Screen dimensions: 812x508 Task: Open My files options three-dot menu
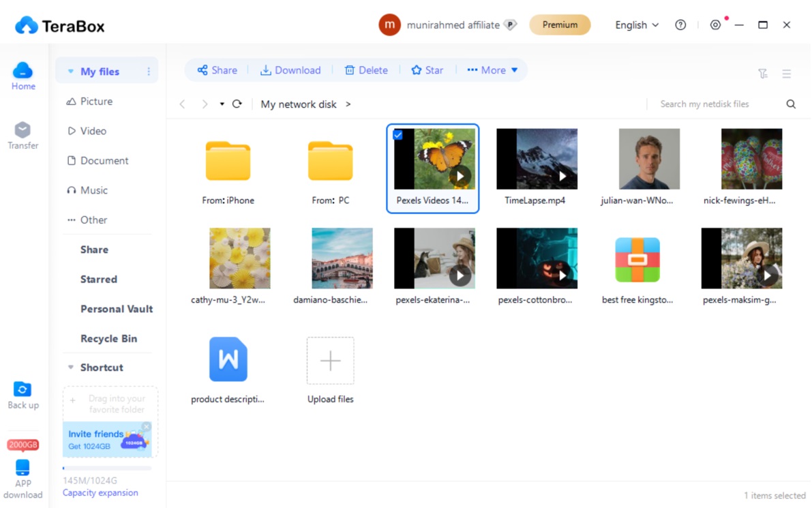click(x=149, y=72)
